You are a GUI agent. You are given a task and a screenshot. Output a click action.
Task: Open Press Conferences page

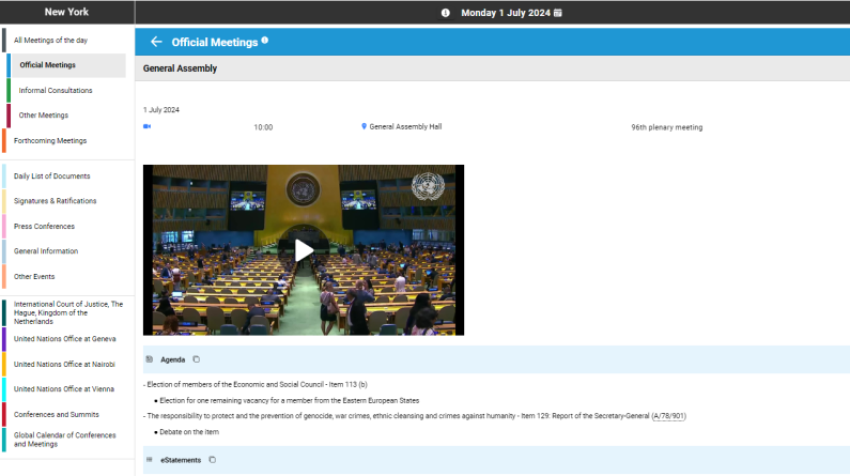pos(44,226)
